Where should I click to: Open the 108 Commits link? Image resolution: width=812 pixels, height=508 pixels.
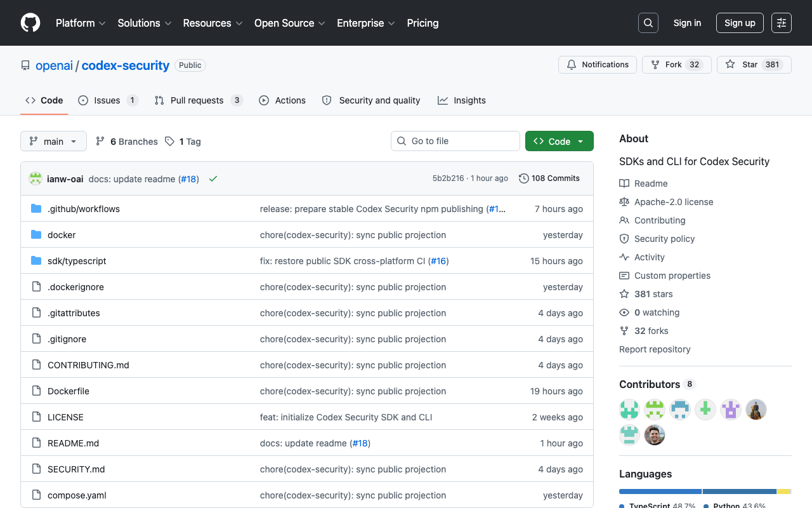tap(549, 178)
